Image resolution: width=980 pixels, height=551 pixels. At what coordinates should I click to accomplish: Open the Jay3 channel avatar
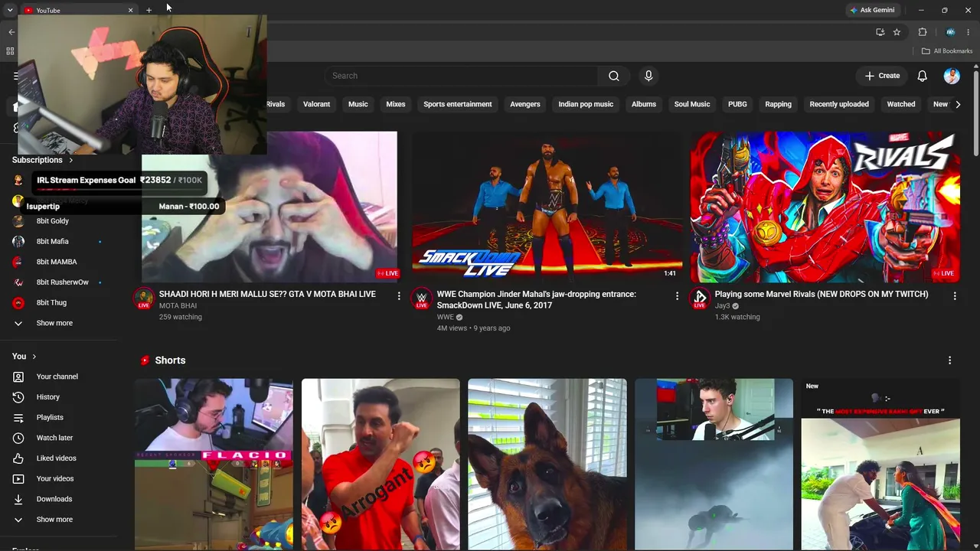coord(699,298)
